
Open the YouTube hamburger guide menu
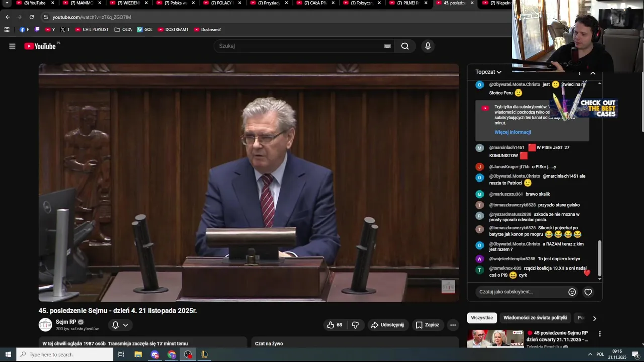click(x=12, y=46)
